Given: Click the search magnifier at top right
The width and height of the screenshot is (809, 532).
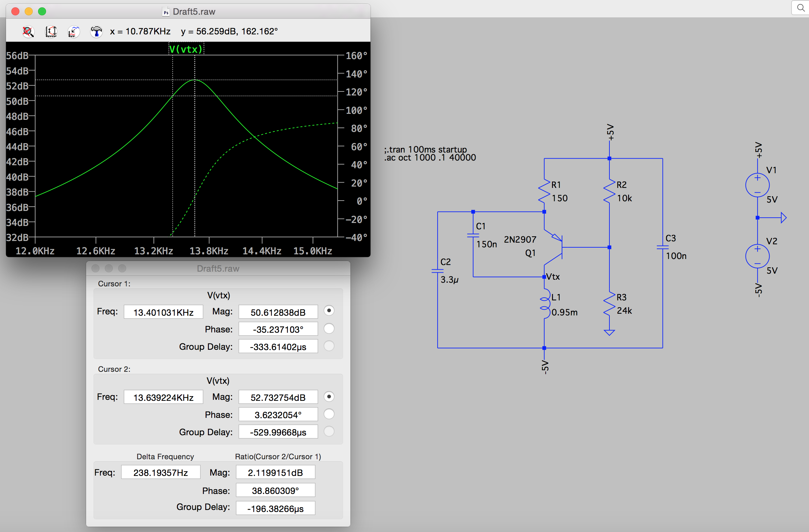Looking at the screenshot, I should coord(801,7).
